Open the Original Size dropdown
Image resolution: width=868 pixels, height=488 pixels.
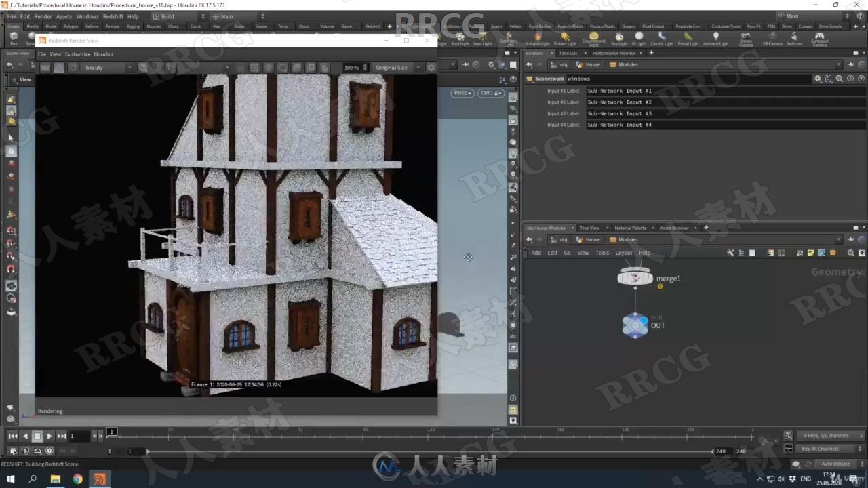point(398,68)
